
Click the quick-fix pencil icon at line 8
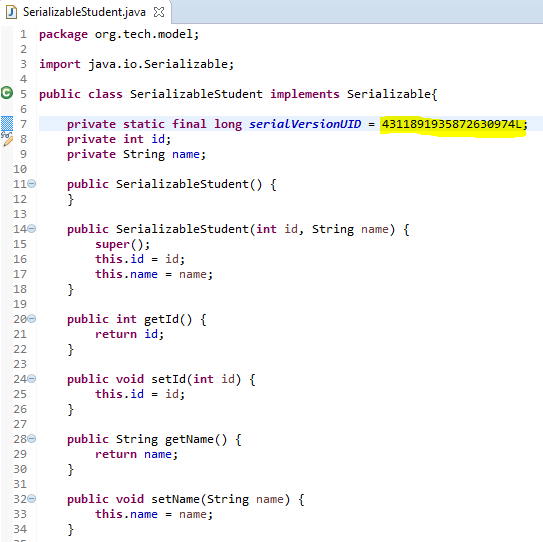tap(7, 139)
